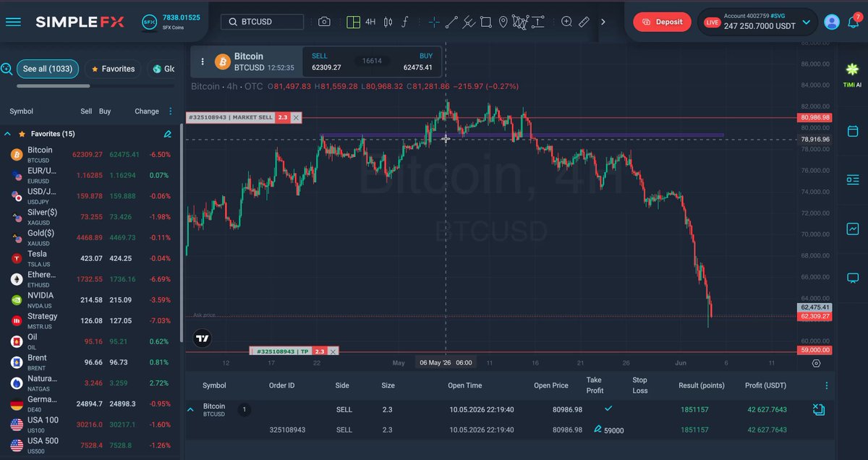Show more chart toolbar tools arrow
This screenshot has height=460, width=868.
pyautogui.click(x=603, y=22)
